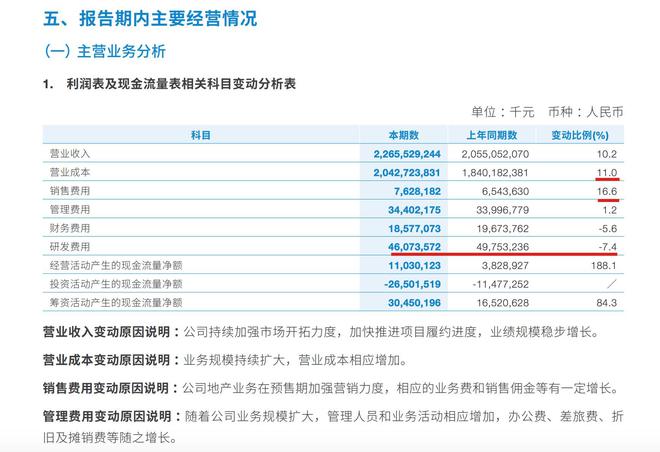Screen dimensions: 660x452
Task: Click the change ratio 84.3
Action: point(607,303)
